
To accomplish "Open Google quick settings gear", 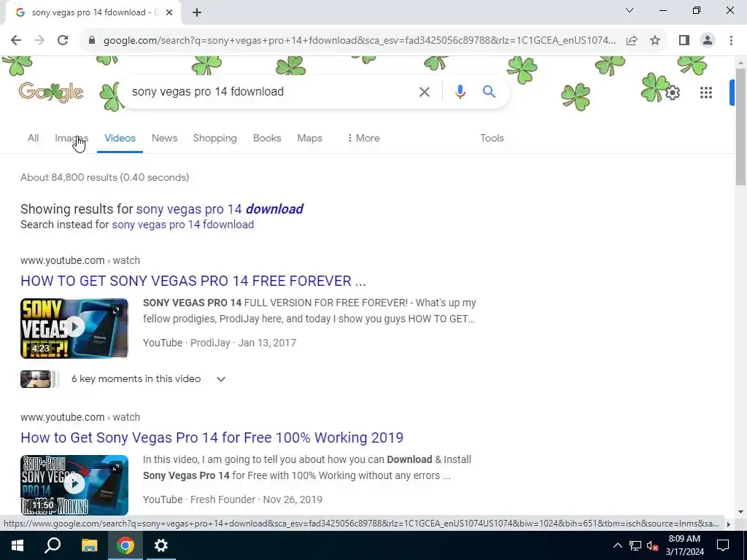I will tap(672, 93).
